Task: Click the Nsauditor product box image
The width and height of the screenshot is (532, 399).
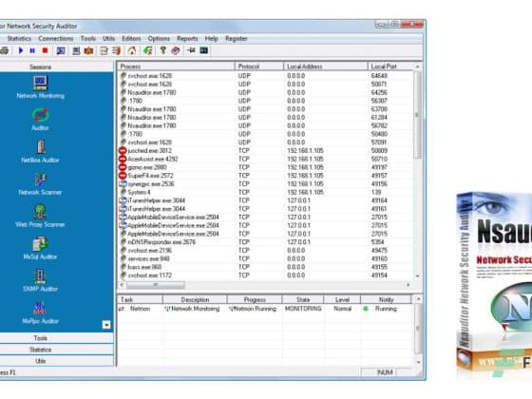Action: (494, 285)
